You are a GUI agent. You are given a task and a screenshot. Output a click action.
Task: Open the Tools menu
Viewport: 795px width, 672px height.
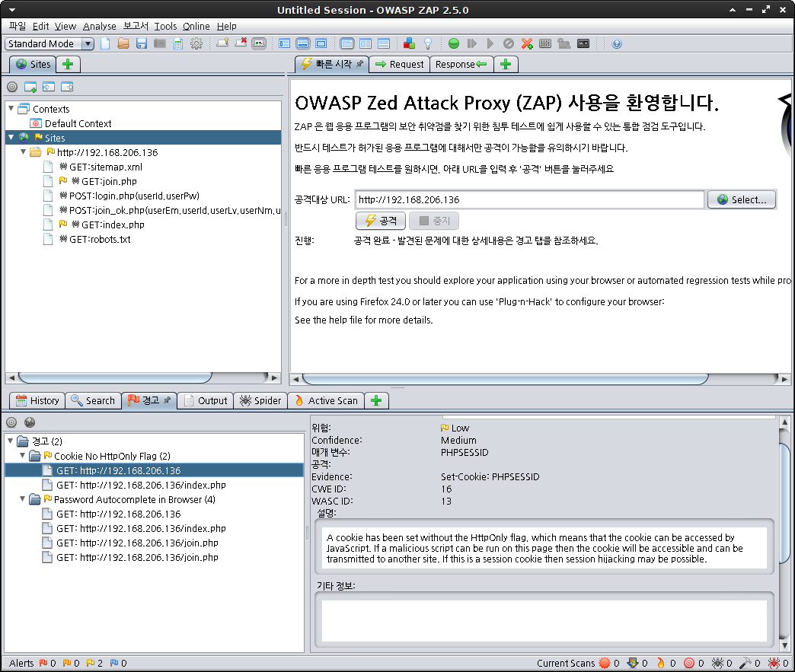coord(165,26)
